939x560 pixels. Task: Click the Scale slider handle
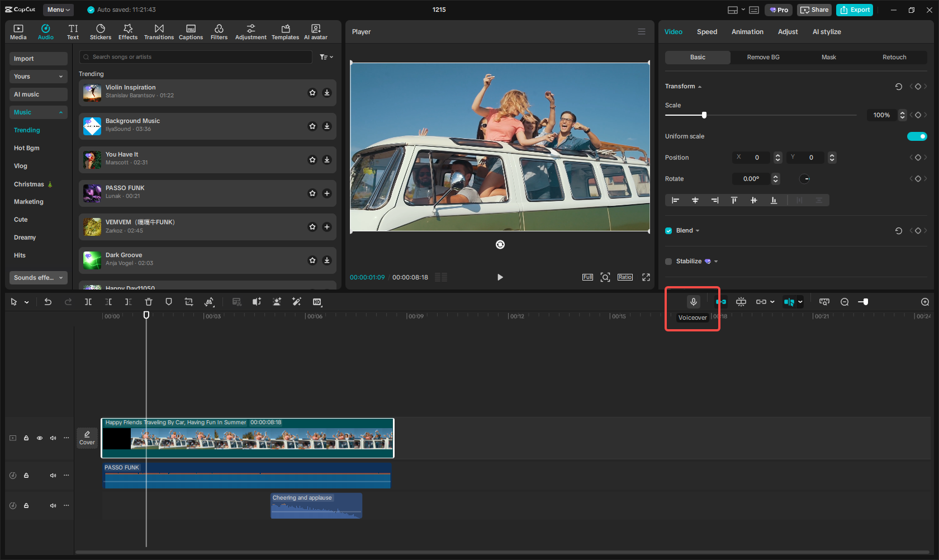pyautogui.click(x=704, y=115)
